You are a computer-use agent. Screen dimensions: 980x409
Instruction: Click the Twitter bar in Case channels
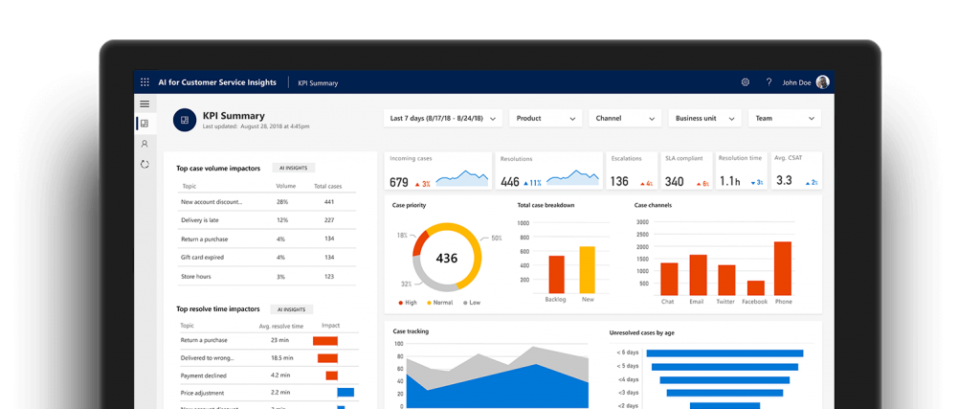point(726,281)
